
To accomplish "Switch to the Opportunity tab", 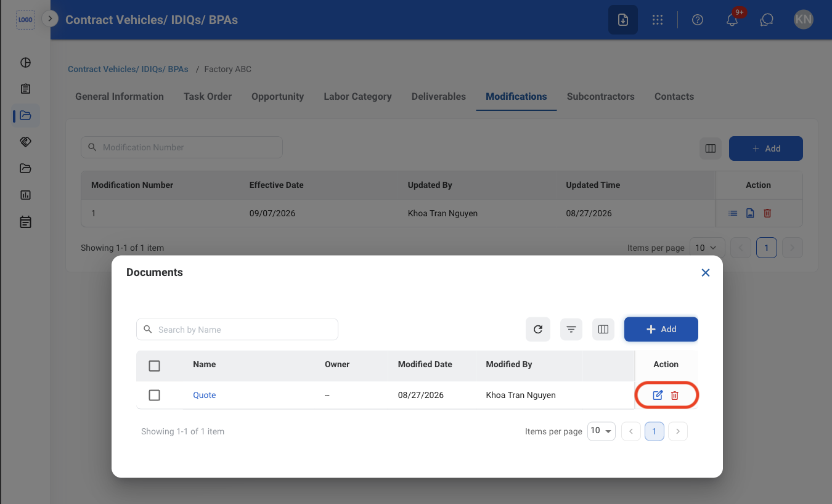I will click(277, 96).
